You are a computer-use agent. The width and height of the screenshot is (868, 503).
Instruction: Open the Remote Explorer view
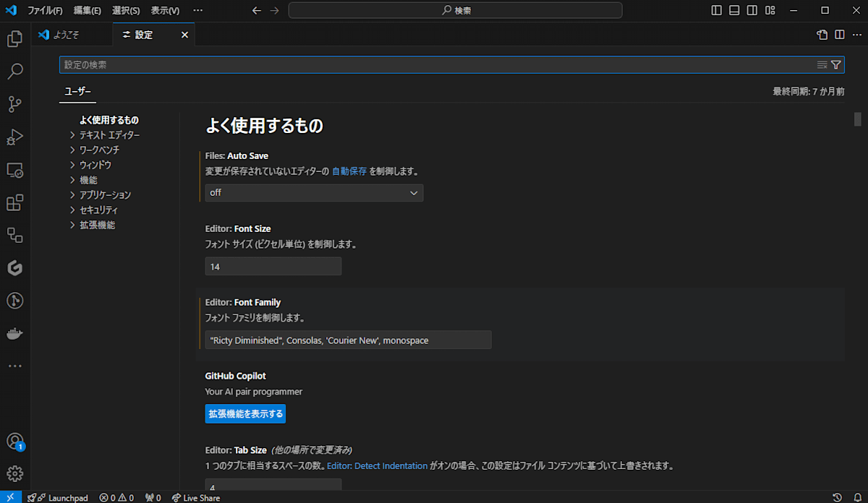pos(15,170)
